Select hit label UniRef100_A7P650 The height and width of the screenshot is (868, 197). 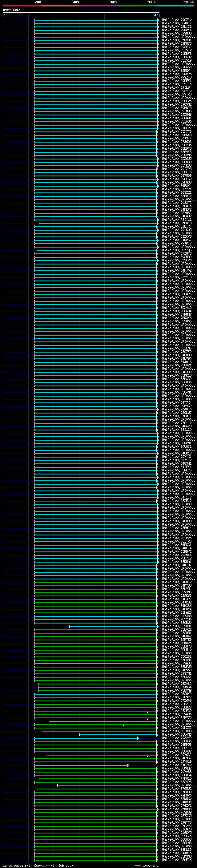pyautogui.click(x=177, y=67)
